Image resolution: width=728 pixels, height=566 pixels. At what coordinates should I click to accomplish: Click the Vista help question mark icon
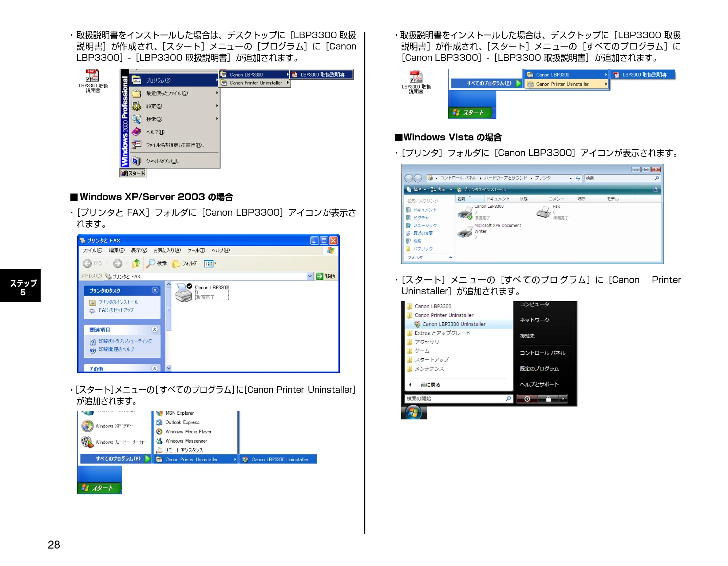[656, 190]
